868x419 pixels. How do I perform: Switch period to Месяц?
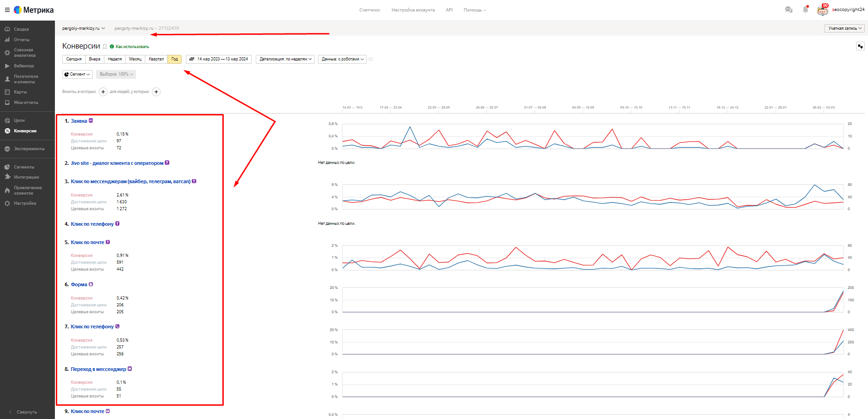click(135, 59)
